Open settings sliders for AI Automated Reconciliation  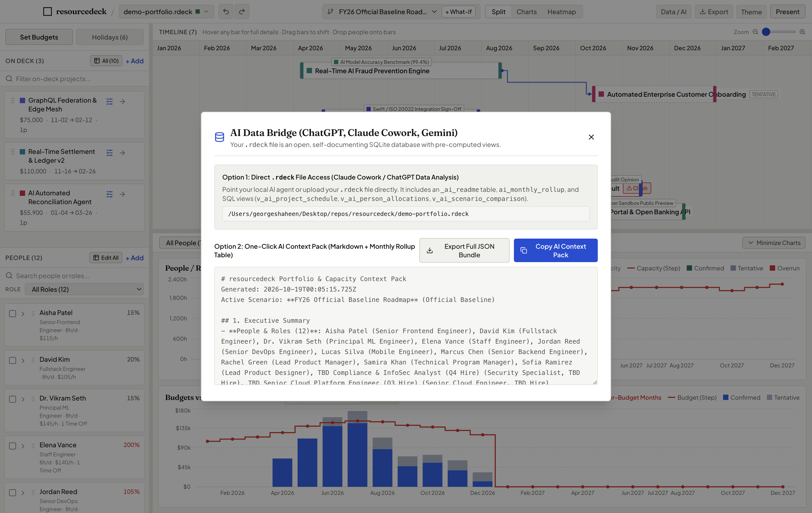(110, 194)
